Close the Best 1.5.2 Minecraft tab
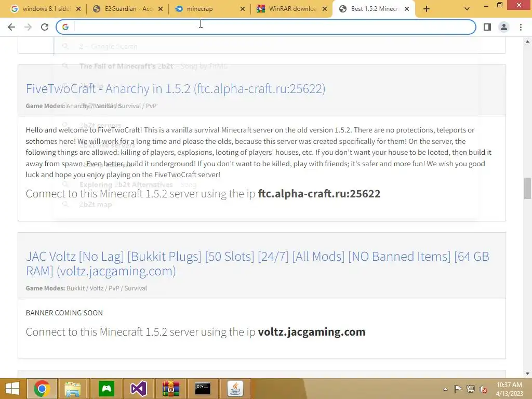The height and width of the screenshot is (399, 532). point(407,9)
